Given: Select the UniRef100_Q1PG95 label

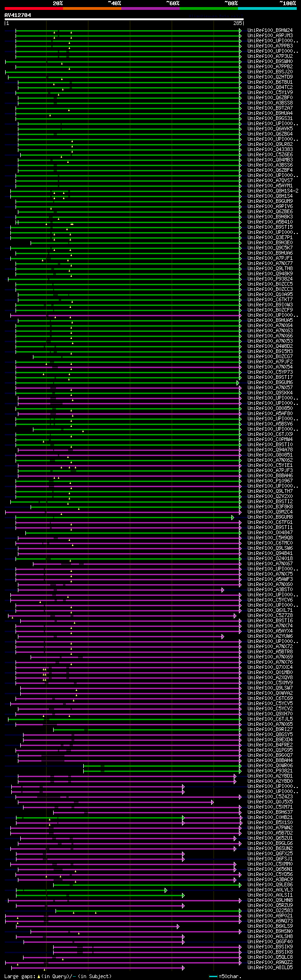Looking at the screenshot, I should coord(270,750).
